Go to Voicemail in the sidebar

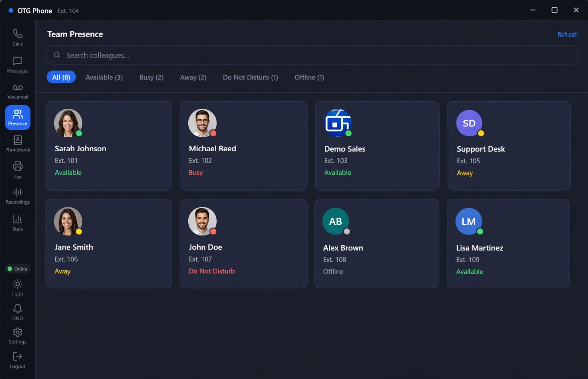(17, 91)
